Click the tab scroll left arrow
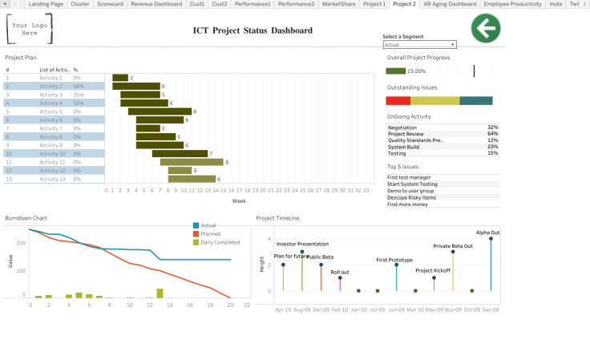Viewport: 590px width, 364px height. coord(14,4)
